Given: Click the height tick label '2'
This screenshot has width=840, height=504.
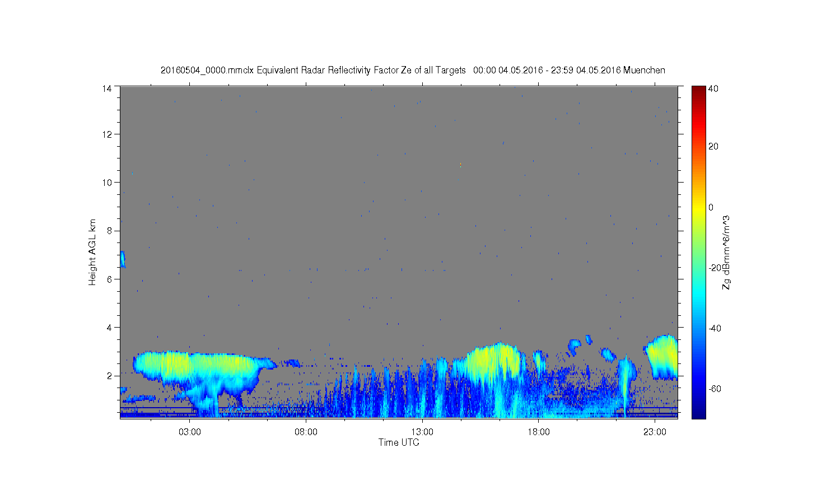Looking at the screenshot, I should (110, 375).
